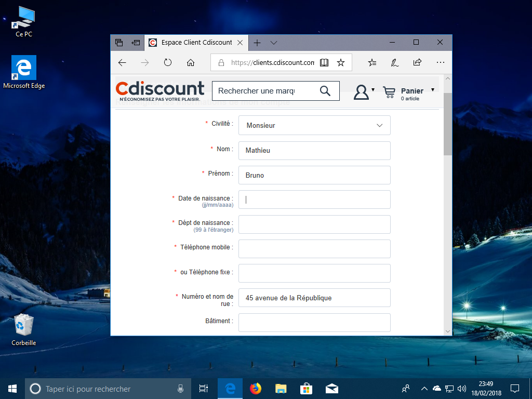
Task: Add page to favorites with star
Action: pyautogui.click(x=341, y=62)
